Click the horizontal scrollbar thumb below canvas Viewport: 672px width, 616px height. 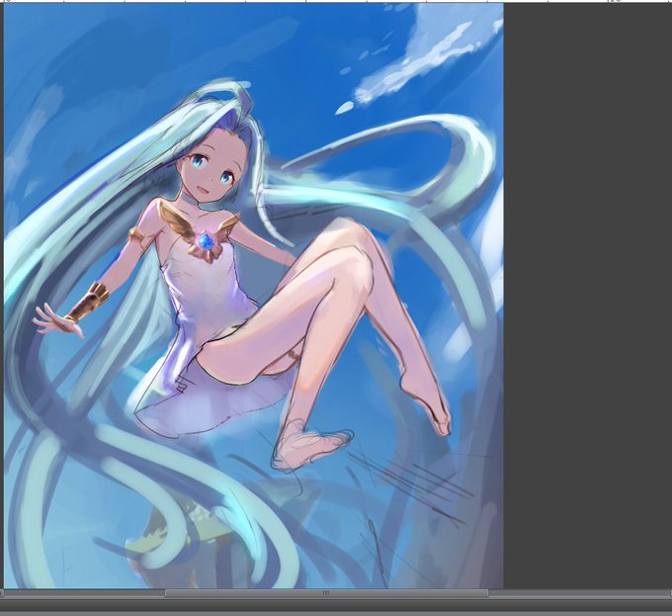tap(326, 593)
